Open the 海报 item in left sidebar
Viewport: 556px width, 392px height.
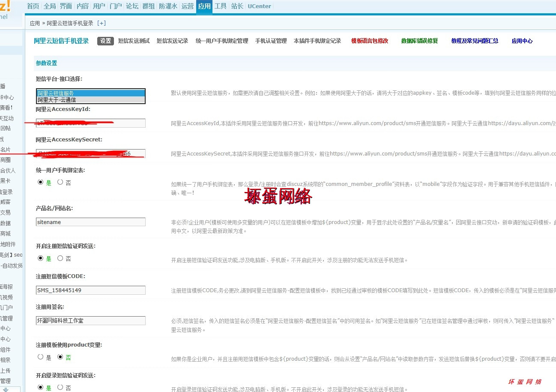6,287
